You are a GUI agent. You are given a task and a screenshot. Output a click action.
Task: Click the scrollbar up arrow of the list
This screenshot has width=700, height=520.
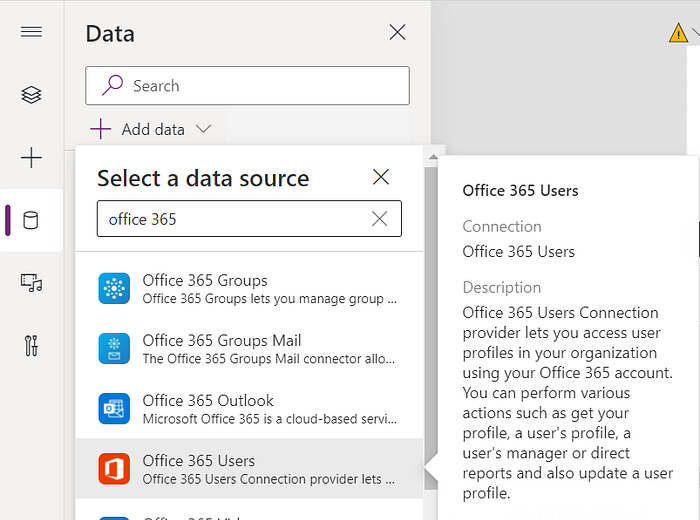tap(433, 157)
